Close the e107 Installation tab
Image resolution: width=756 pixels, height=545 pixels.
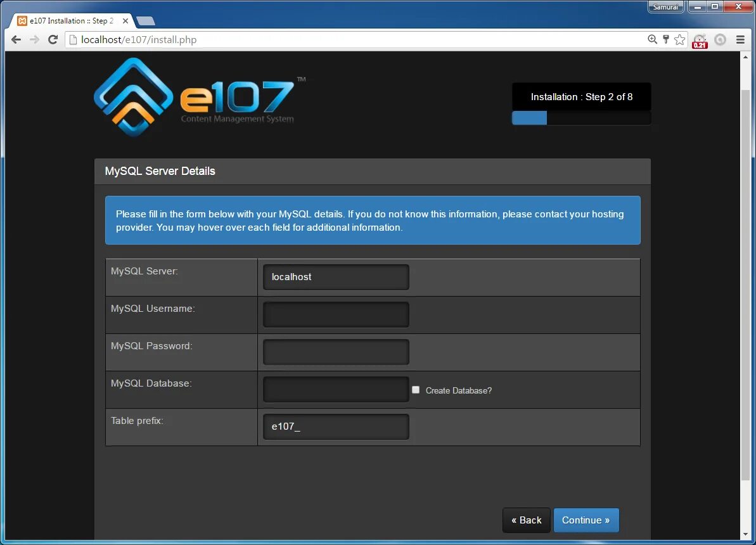[x=125, y=21]
